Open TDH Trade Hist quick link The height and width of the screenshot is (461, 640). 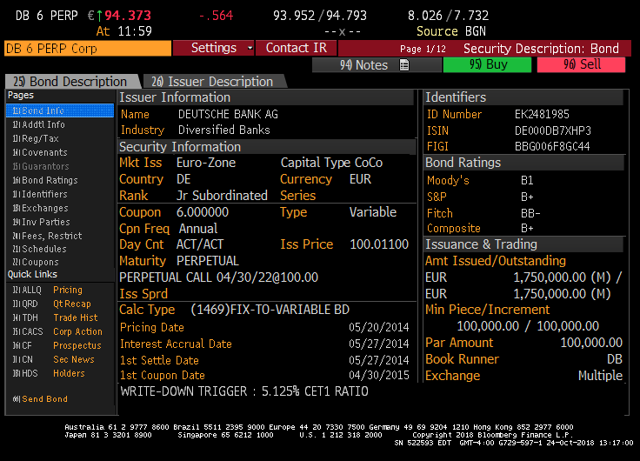coord(55,318)
